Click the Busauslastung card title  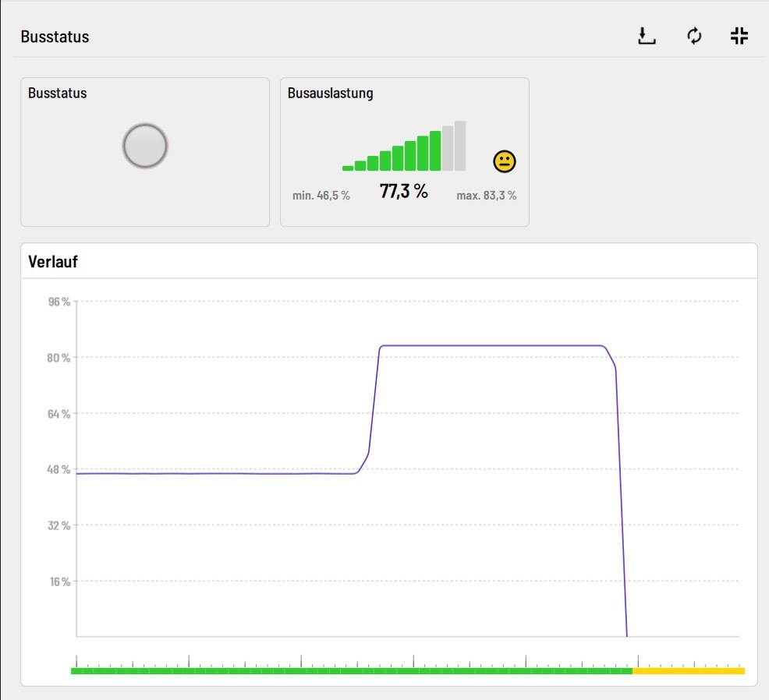[330, 94]
